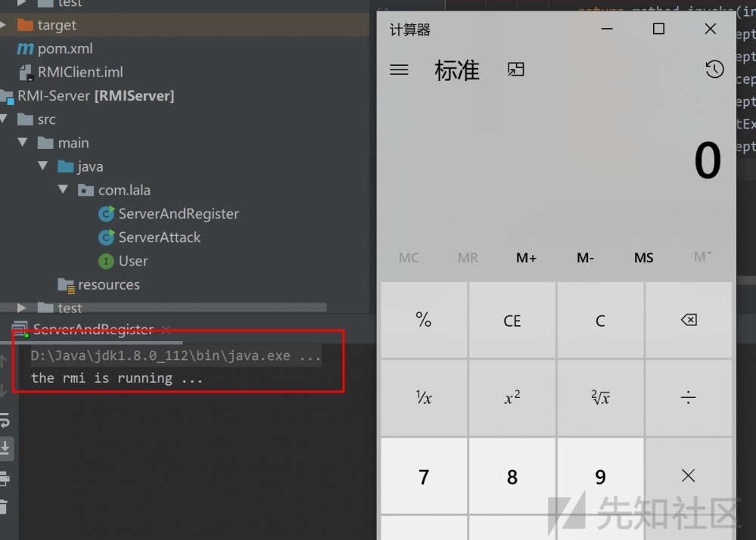Screen dimensions: 756x540
Task: Toggle calculator keep-on-top mode icon
Action: [x=515, y=70]
